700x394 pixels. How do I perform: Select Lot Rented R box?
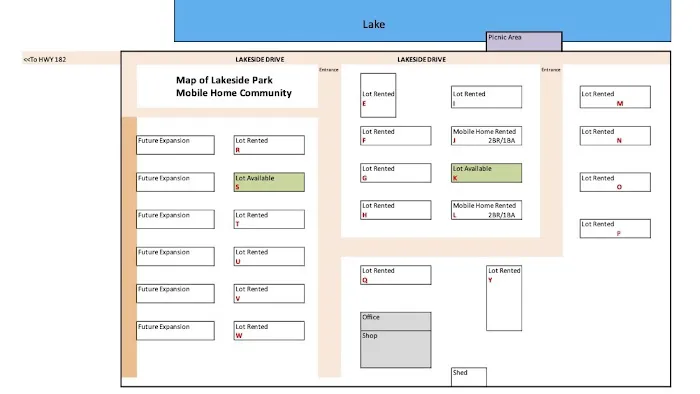tap(269, 145)
